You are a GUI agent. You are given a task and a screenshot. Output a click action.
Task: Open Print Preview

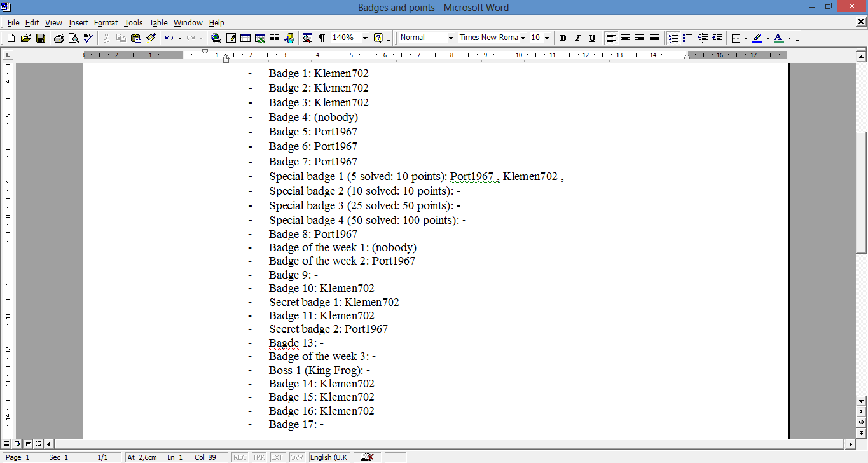(74, 38)
